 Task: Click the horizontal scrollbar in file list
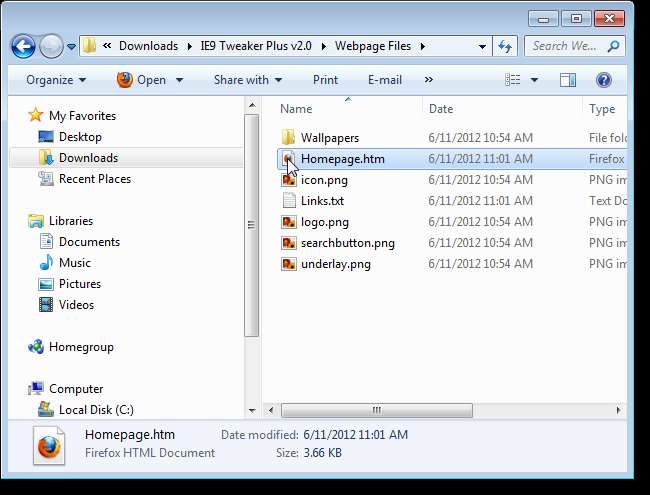coord(377,410)
